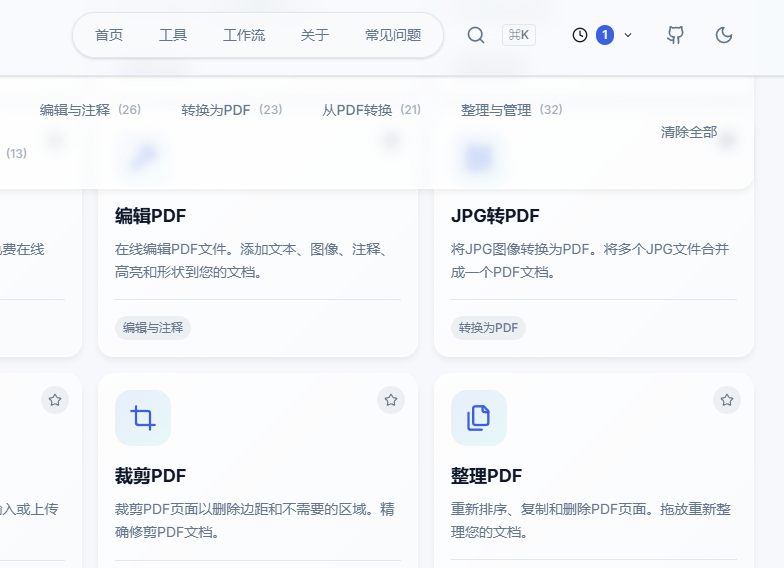Click the 重新排序、复制和删除PDF页面 description text
This screenshot has height=568, width=784.
(x=591, y=520)
